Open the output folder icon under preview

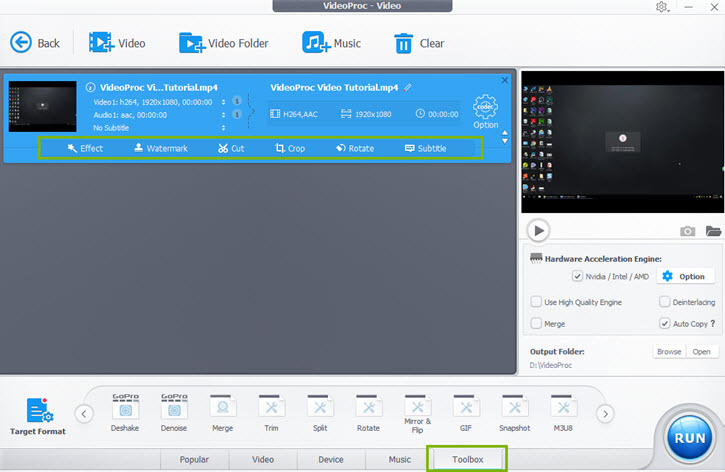tap(713, 231)
